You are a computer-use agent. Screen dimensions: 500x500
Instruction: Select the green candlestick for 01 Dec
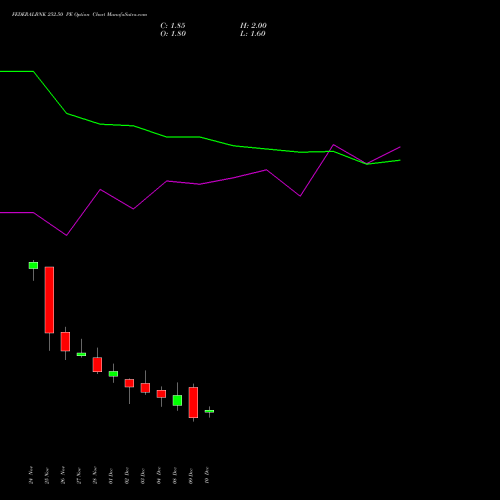pyautogui.click(x=113, y=374)
